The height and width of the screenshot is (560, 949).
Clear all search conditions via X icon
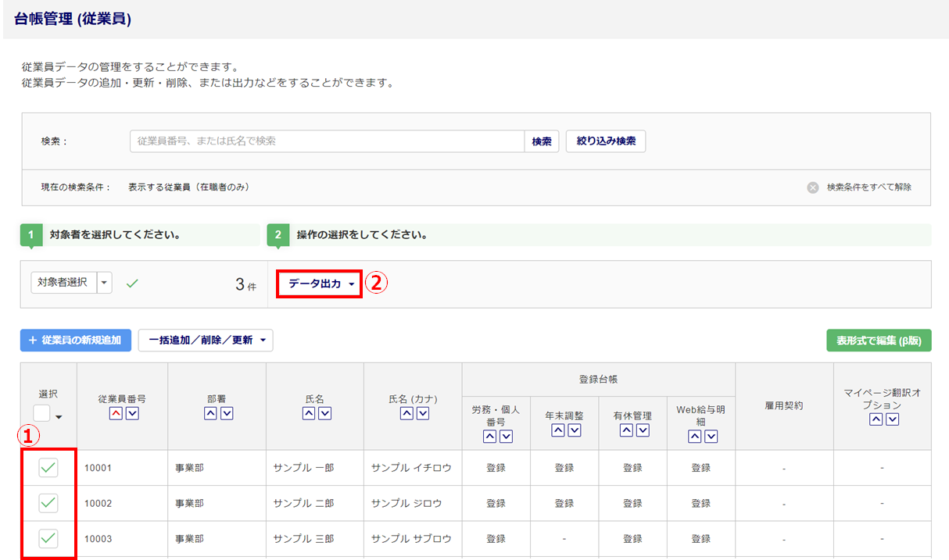(813, 187)
